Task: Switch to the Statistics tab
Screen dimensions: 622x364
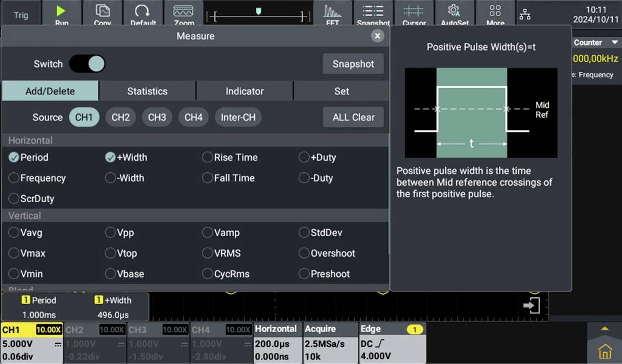Action: point(147,91)
